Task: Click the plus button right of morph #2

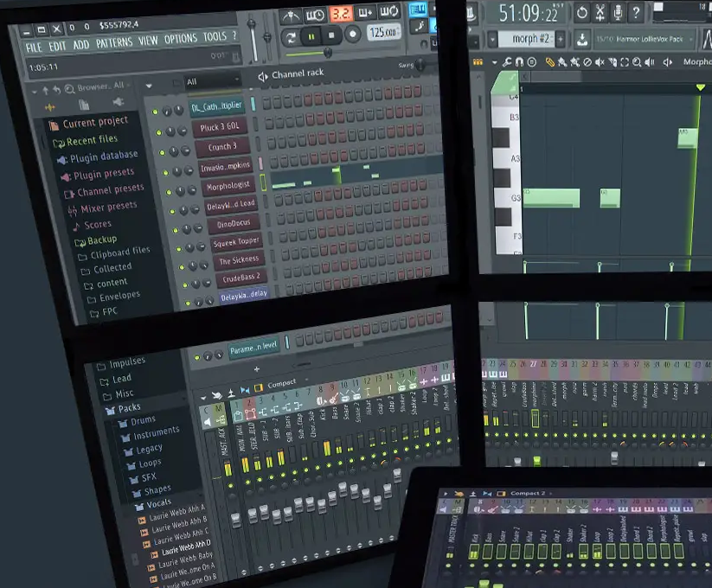Action: (x=561, y=39)
